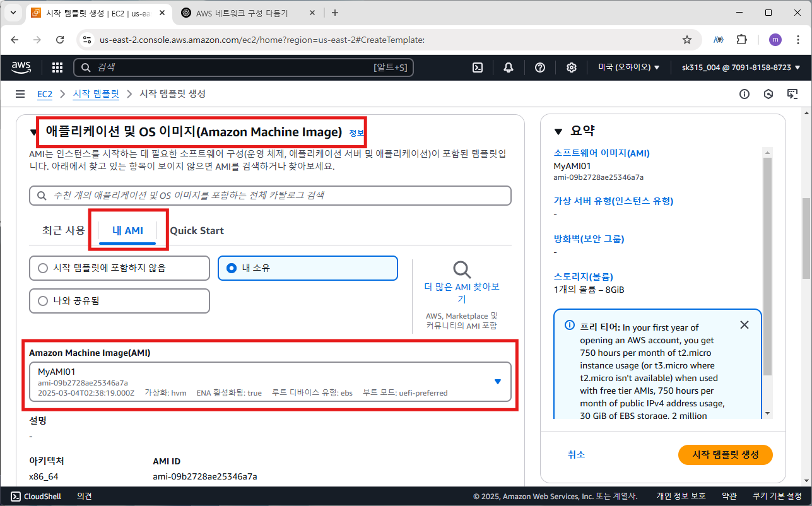Click the AMI catalog search field

coord(270,196)
